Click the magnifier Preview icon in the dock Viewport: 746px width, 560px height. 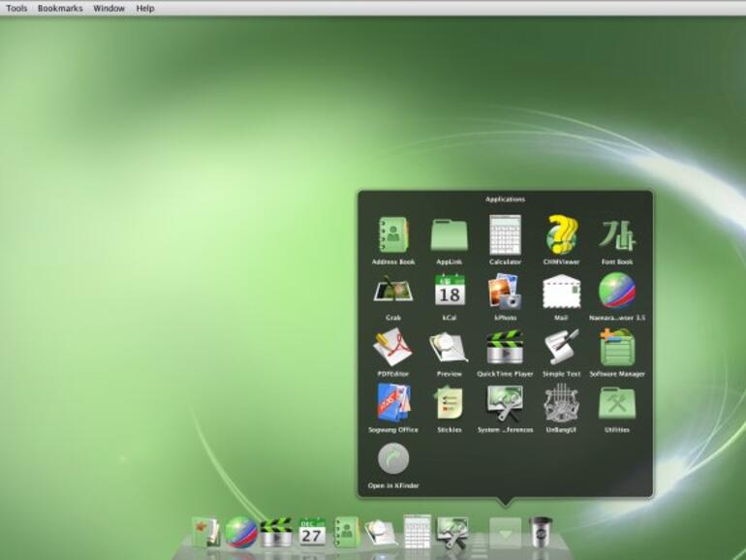click(x=382, y=533)
